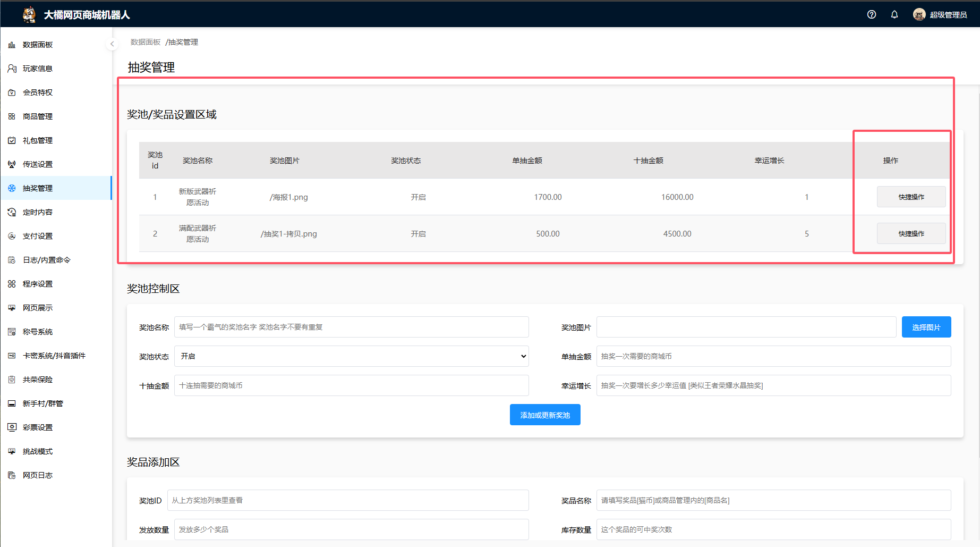Open 快捷操作 for the 满配武器祈愿活动 pool

click(x=911, y=233)
